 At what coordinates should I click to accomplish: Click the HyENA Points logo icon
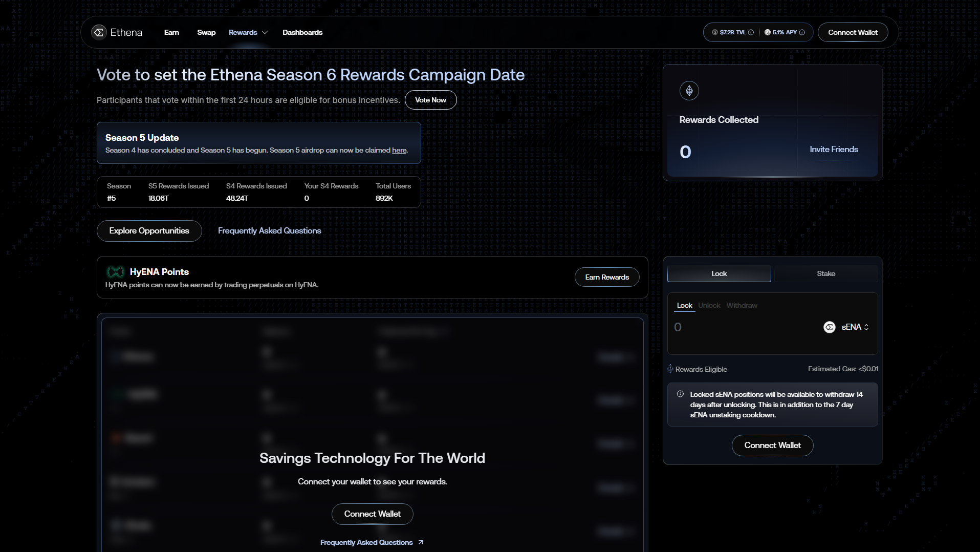click(x=115, y=272)
